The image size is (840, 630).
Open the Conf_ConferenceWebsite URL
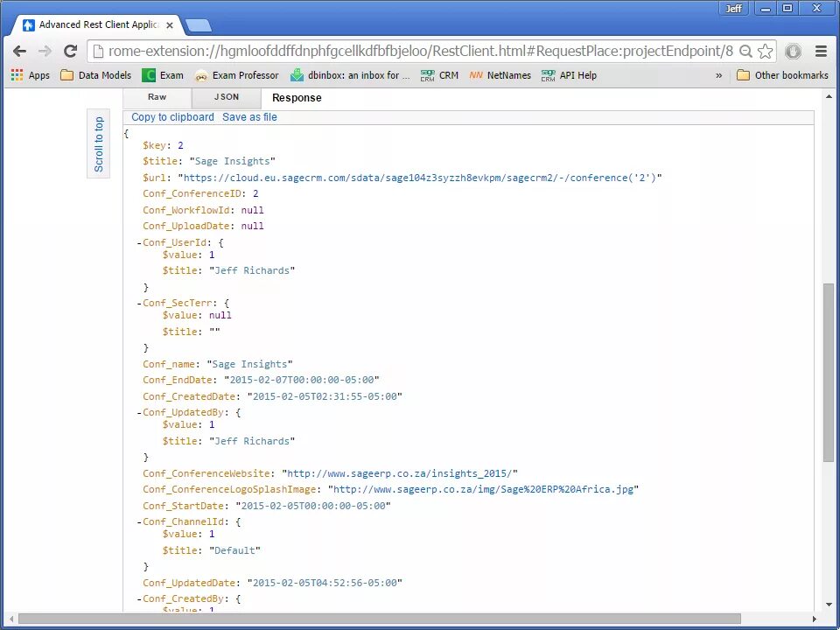click(x=400, y=473)
